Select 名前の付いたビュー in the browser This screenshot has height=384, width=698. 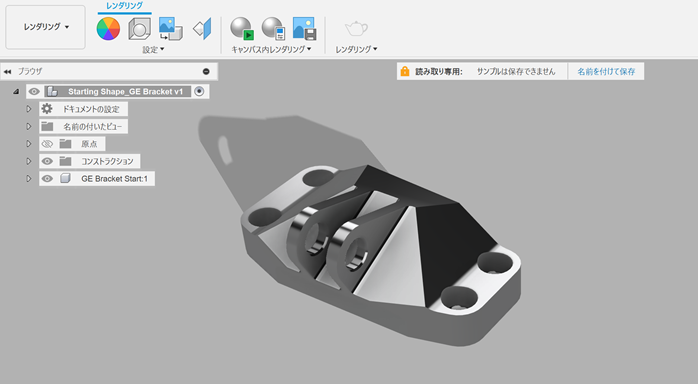(92, 126)
